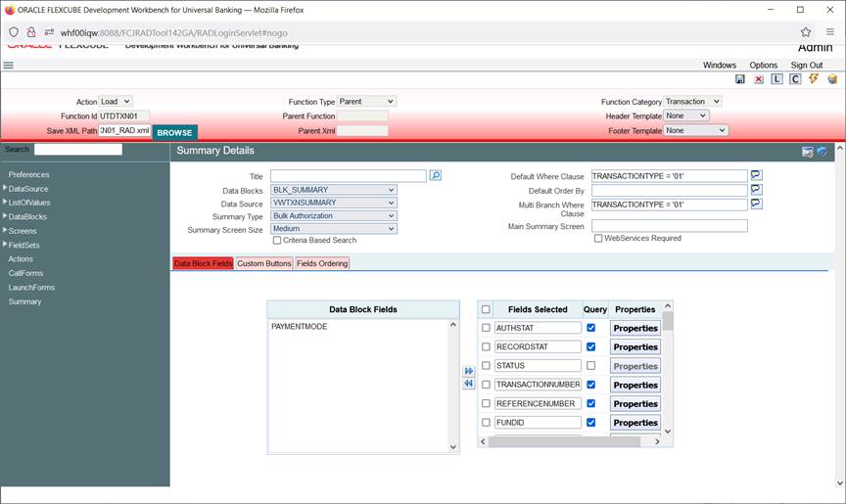Select Preferences in the left tree
The width and height of the screenshot is (846, 504).
[x=28, y=174]
